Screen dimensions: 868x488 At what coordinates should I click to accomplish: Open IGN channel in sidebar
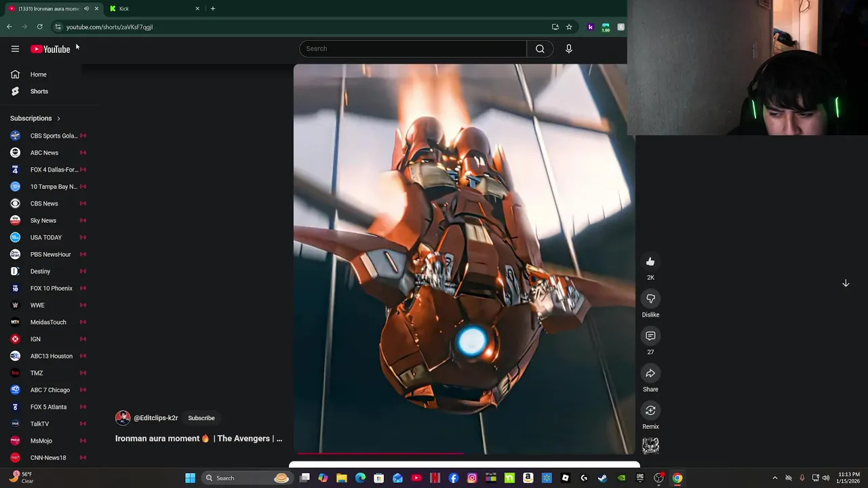pyautogui.click(x=49, y=339)
